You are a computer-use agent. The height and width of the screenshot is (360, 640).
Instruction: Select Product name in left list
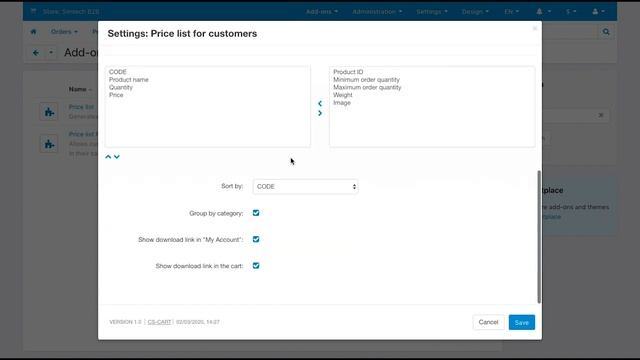(129, 80)
